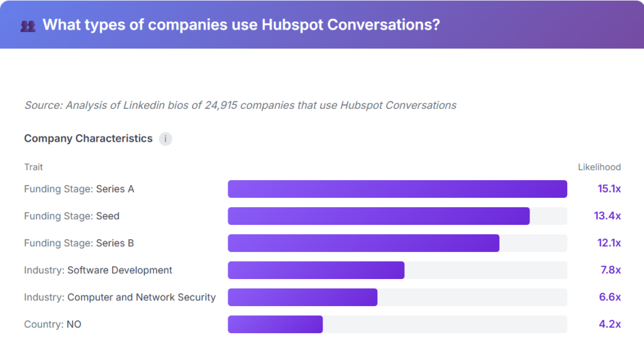Select the Industry: Software Development label

coord(98,270)
